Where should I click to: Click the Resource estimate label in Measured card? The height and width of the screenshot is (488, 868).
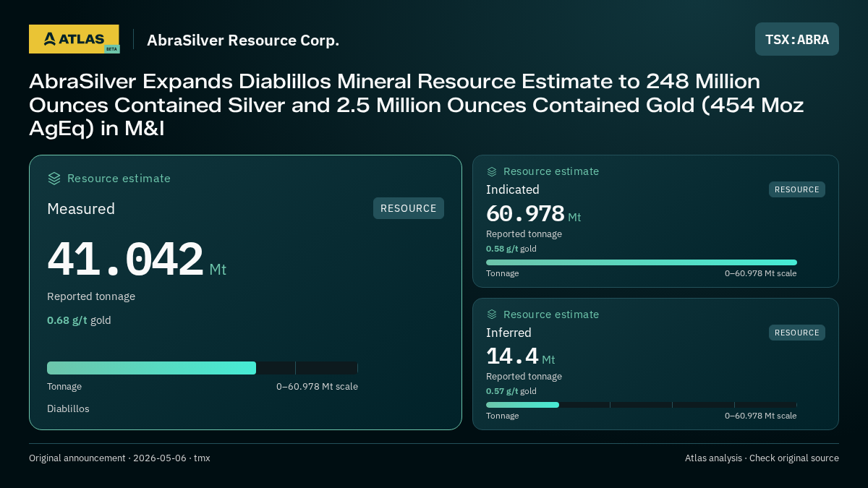[119, 179]
